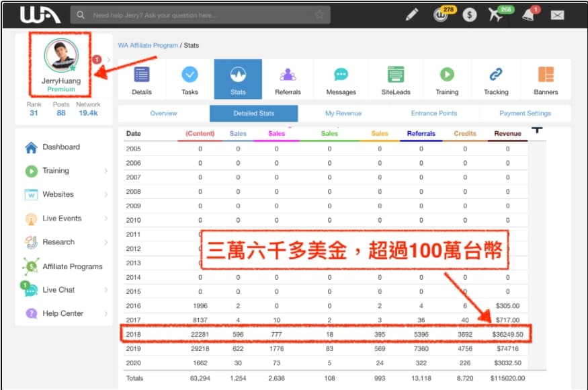Click the Live Events sidebar icon
The image size is (588, 390).
31,219
